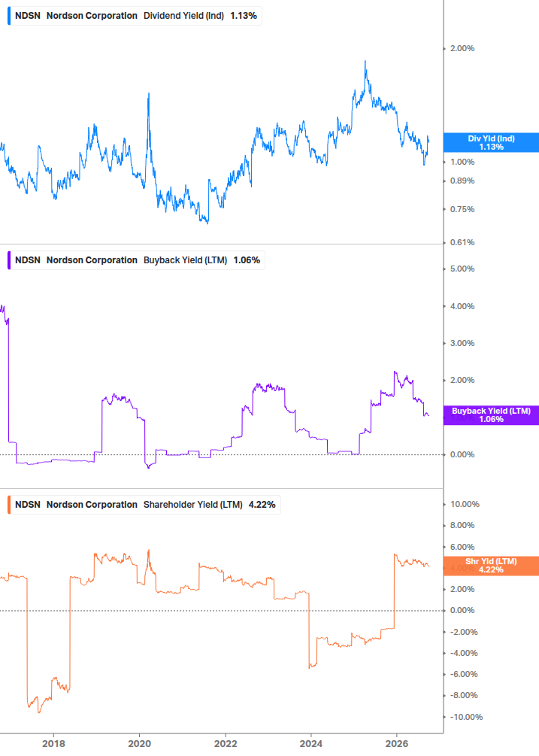The height and width of the screenshot is (756, 539).
Task: Click the 2026 label on the time axis
Action: [x=396, y=743]
